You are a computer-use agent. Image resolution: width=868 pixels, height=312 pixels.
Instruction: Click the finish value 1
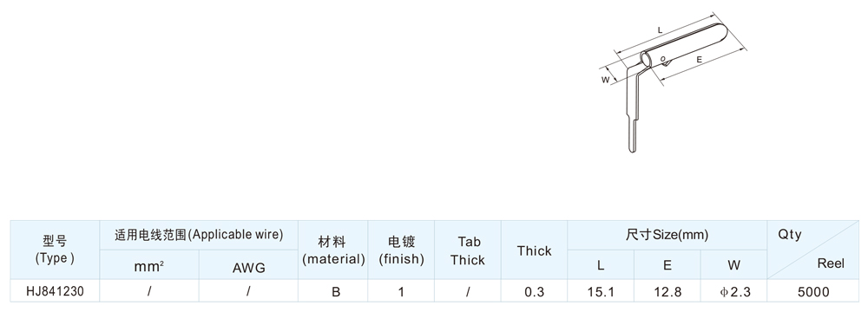point(401,291)
